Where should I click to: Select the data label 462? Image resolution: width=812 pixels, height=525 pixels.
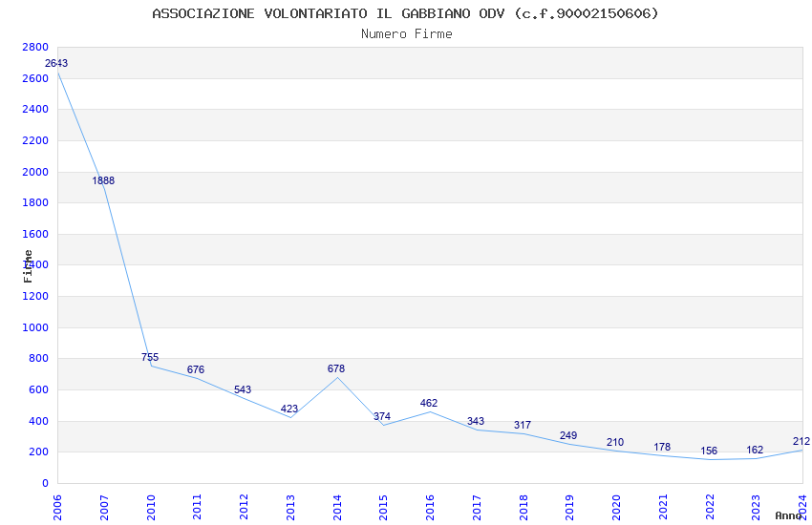[429, 403]
